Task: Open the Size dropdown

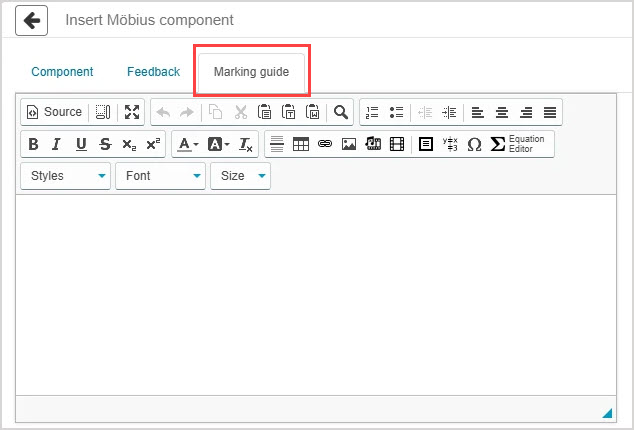Action: 241,176
